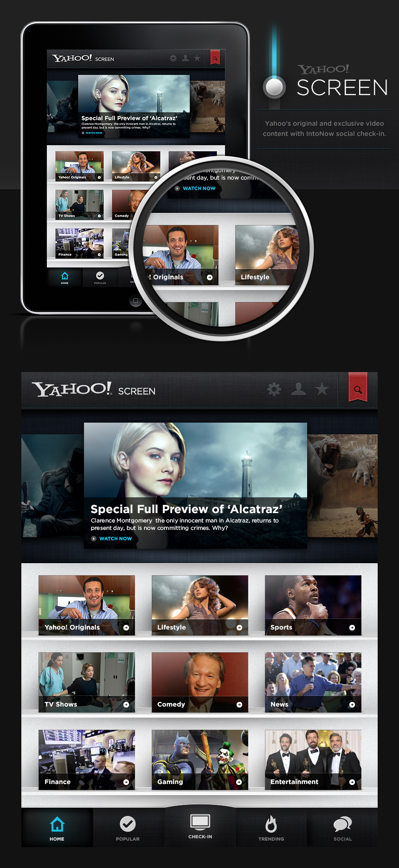Click WATCH NOW in the large Alcatraz banner
The width and height of the screenshot is (399, 868).
click(116, 539)
